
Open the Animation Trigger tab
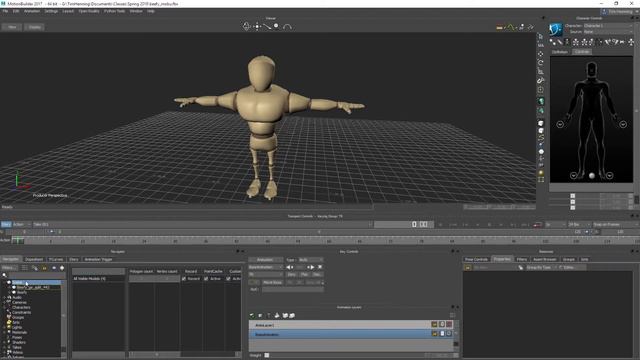coord(98,259)
